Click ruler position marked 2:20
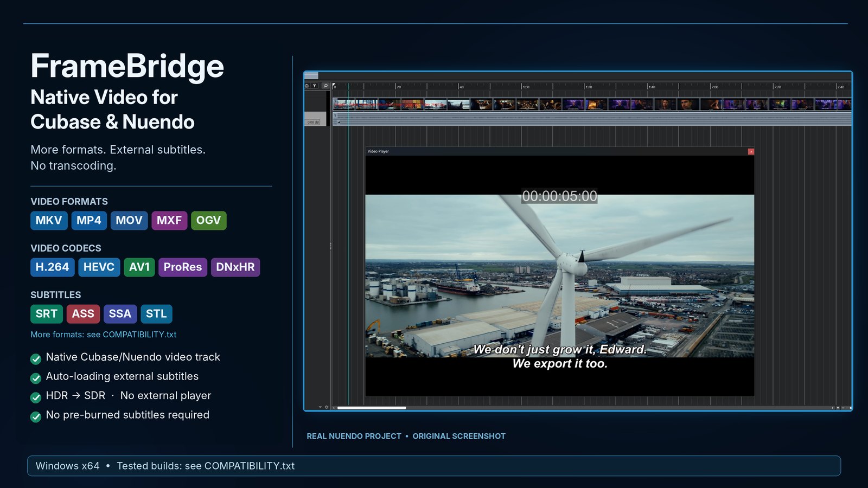 pyautogui.click(x=777, y=87)
